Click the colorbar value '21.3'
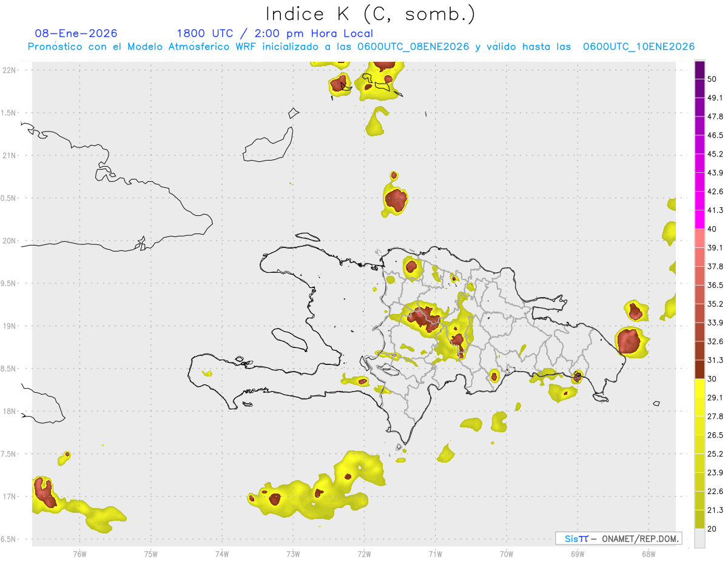728x562 pixels. (x=715, y=510)
